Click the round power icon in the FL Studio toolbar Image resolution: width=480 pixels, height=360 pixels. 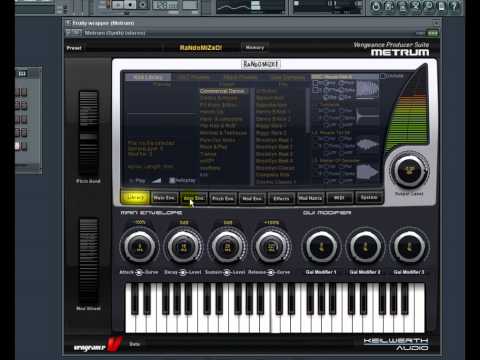pos(376,6)
